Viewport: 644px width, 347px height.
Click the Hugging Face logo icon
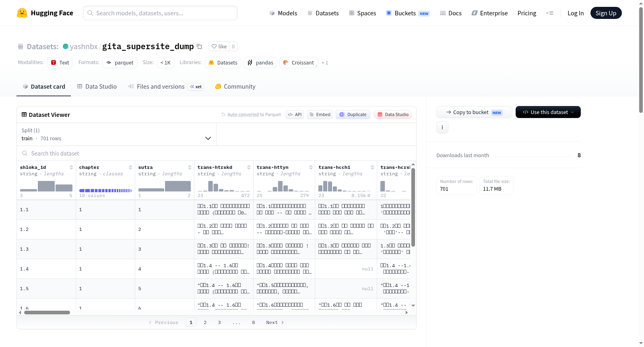point(22,13)
